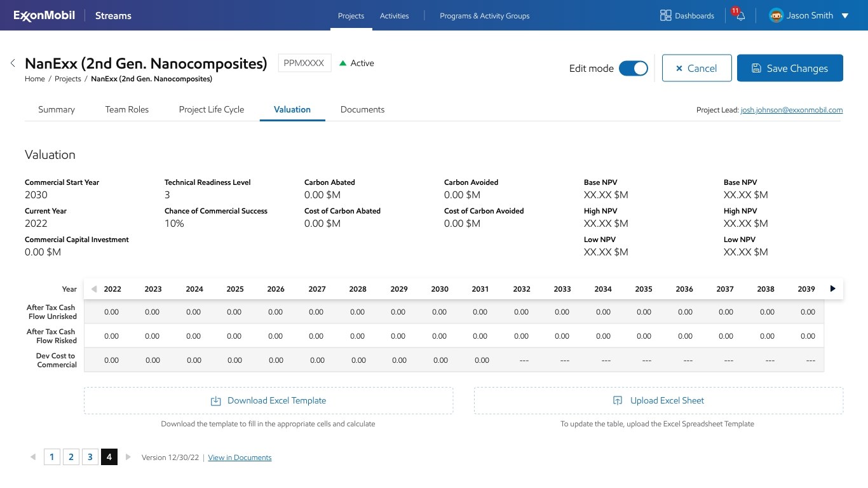Open the Dashboards grid icon

tap(666, 15)
